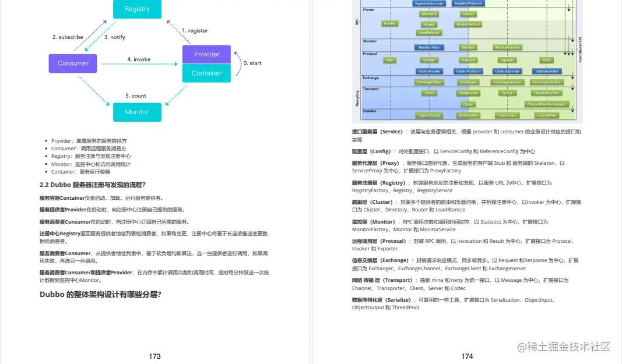Click the paragraph starting '服务提供者Provider在启动时'

113,210
